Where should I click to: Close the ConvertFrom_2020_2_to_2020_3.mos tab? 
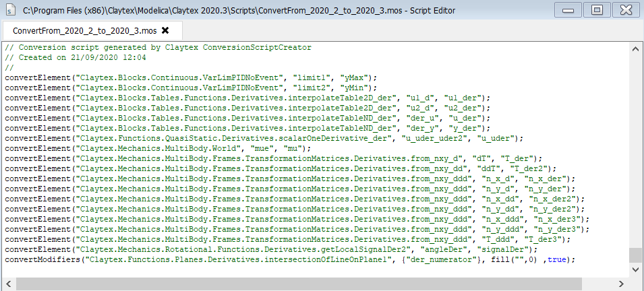coord(165,30)
